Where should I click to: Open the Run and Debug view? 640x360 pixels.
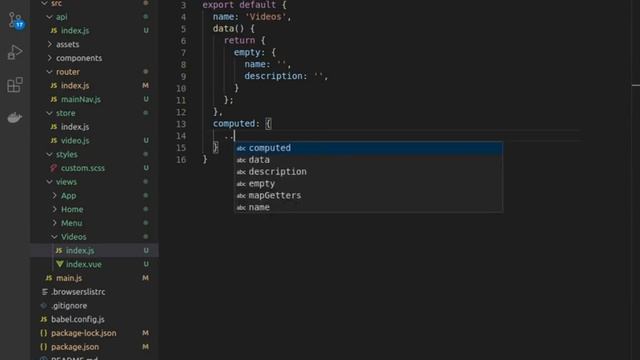tap(15, 53)
